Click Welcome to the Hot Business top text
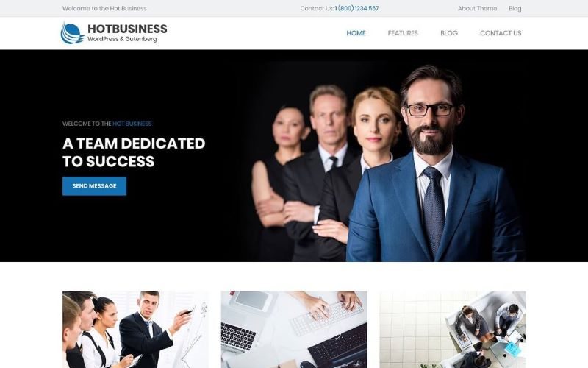This screenshot has height=368, width=588. click(104, 8)
